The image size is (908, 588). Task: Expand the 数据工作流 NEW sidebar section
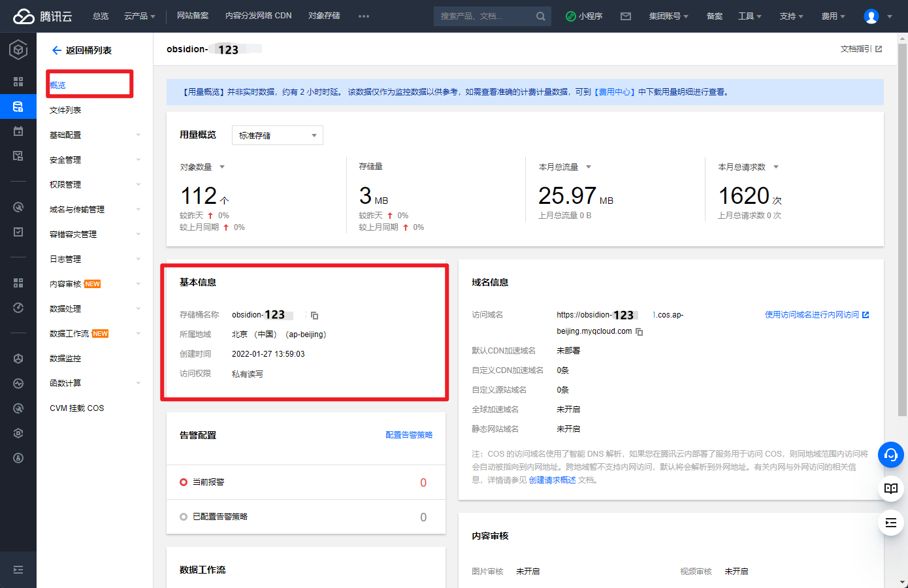(x=95, y=334)
